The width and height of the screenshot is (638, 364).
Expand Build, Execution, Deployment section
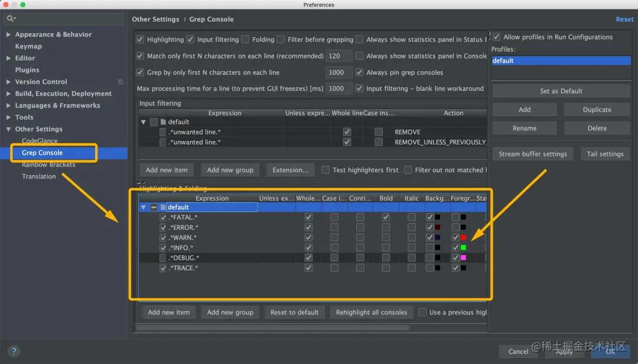coord(8,93)
